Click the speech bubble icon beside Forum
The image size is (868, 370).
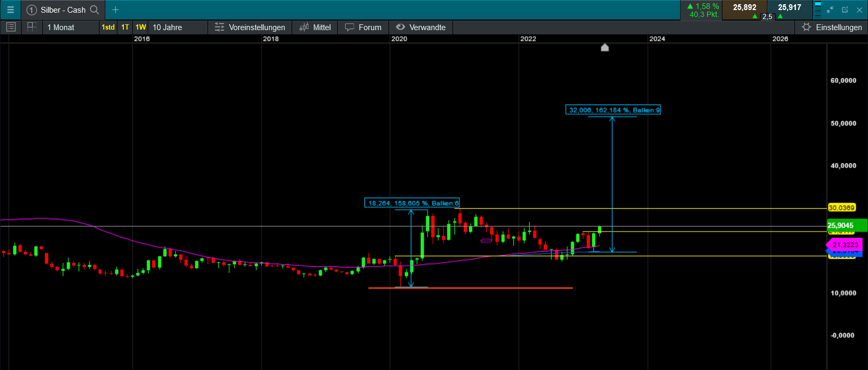(349, 27)
